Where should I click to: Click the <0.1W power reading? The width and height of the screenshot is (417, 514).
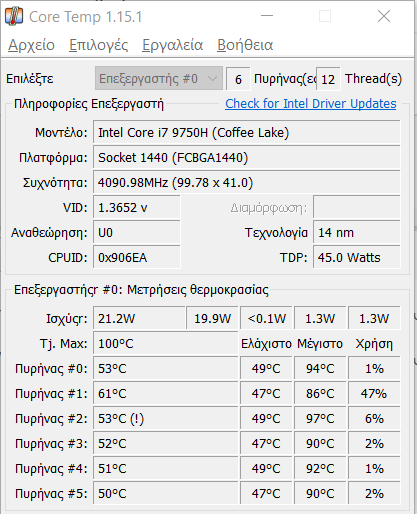click(x=266, y=318)
